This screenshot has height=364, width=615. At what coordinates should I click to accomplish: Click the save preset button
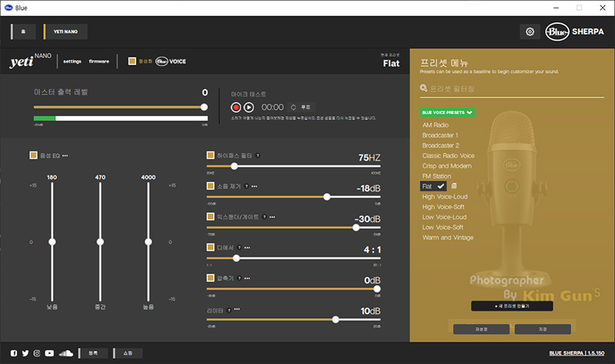pyautogui.click(x=543, y=329)
